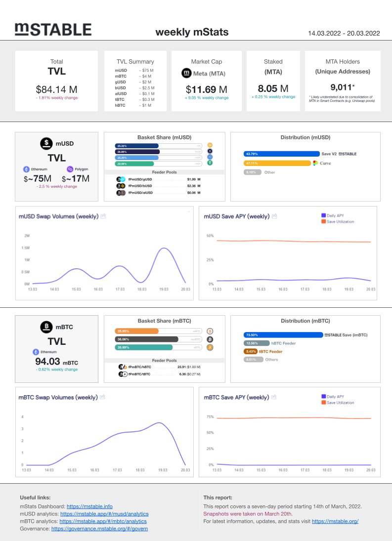Click the date range 14.03.2022 - 20.03.2022
The image size is (392, 541).
point(344,34)
